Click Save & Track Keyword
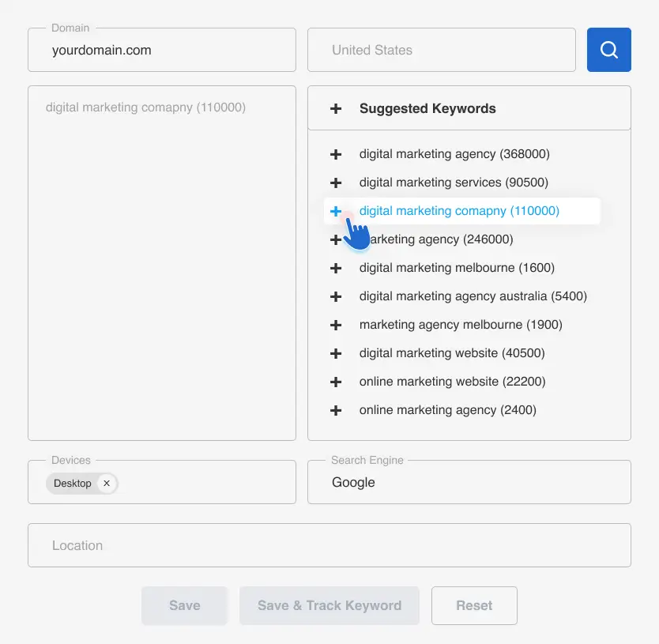This screenshot has height=644, width=659. [329, 605]
